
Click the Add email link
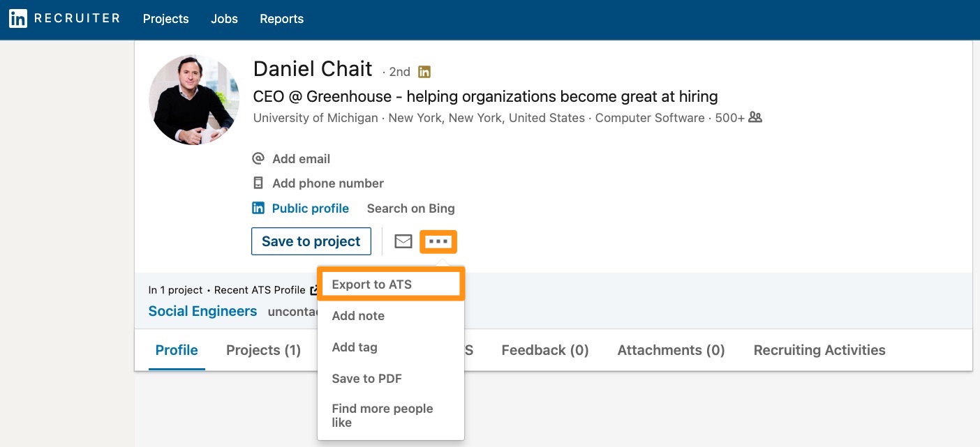coord(301,159)
